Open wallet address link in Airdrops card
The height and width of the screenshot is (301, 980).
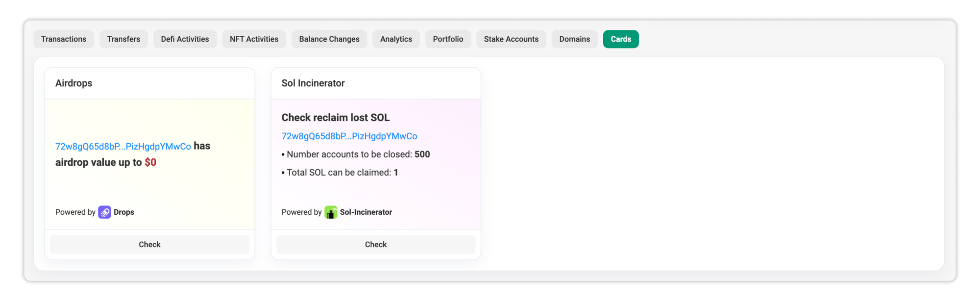pos(123,147)
